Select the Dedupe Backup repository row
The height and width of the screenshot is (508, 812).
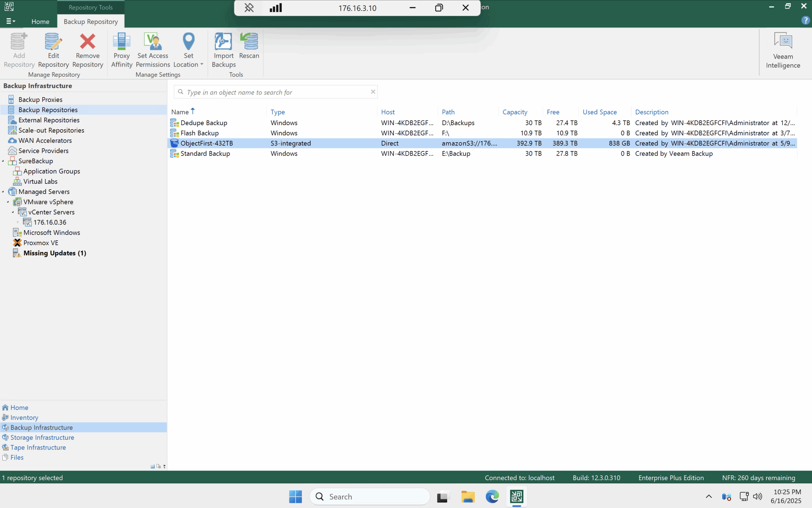(x=483, y=123)
